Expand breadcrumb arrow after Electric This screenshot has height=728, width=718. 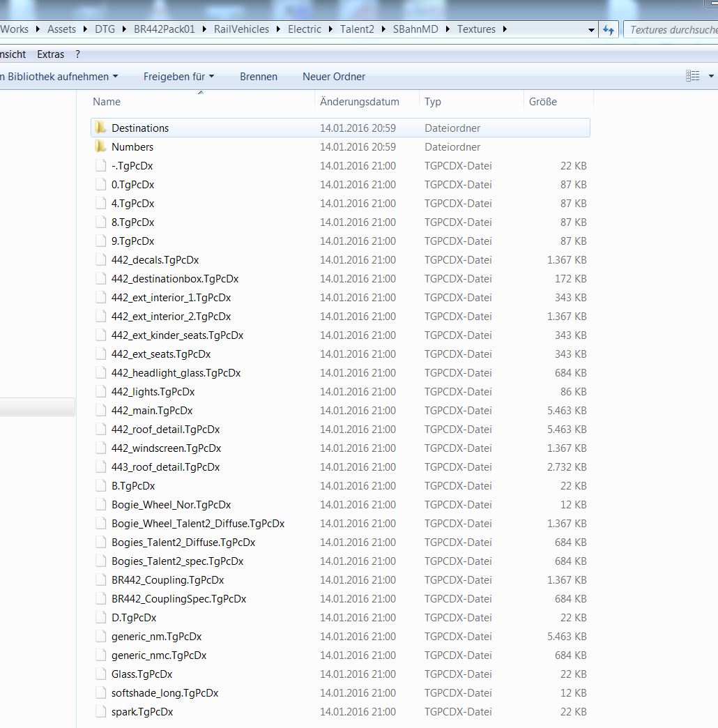click(330, 29)
